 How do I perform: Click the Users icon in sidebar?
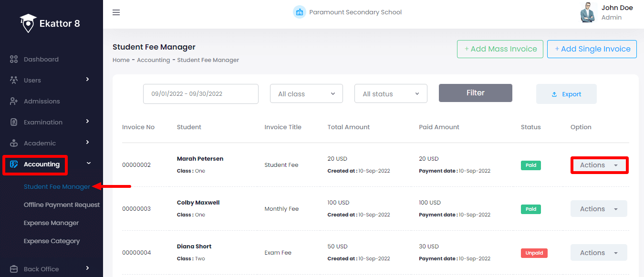(x=14, y=80)
